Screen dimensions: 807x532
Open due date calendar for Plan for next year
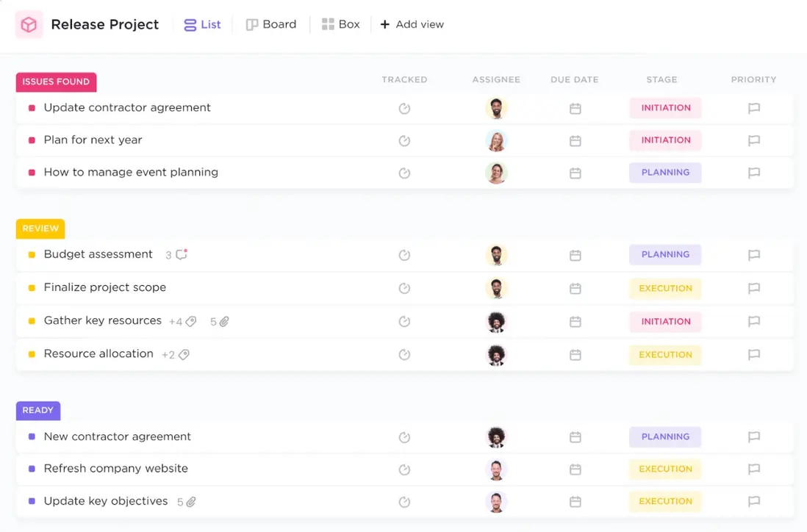575,141
